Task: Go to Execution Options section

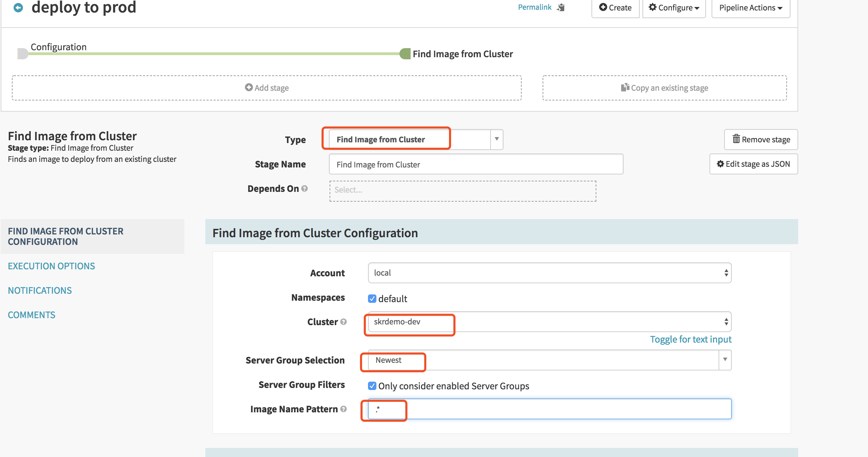Action: point(51,266)
